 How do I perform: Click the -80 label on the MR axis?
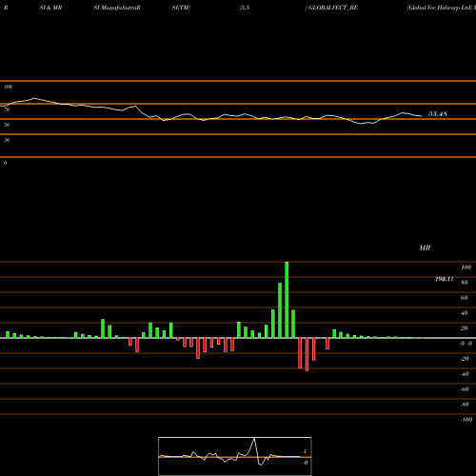coord(465,405)
